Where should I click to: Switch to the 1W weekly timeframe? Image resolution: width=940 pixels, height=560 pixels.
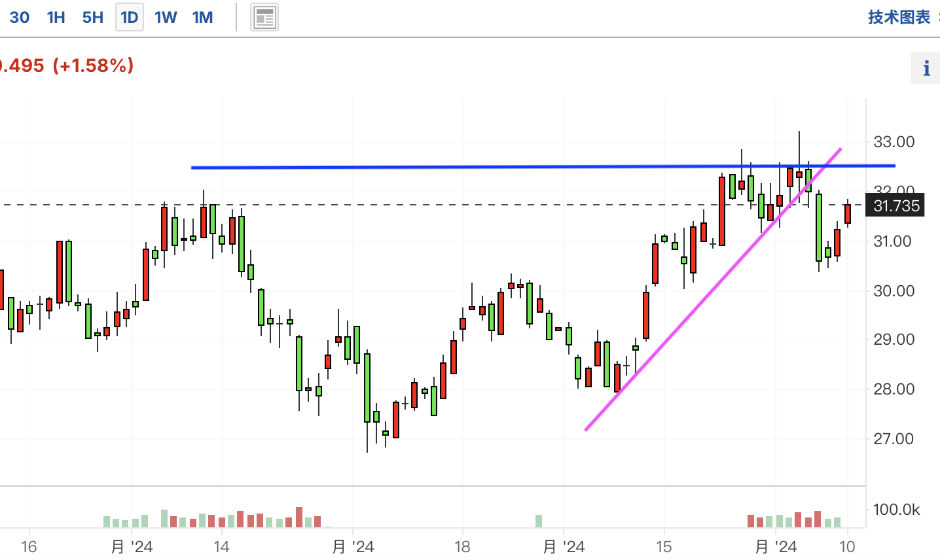point(166,18)
